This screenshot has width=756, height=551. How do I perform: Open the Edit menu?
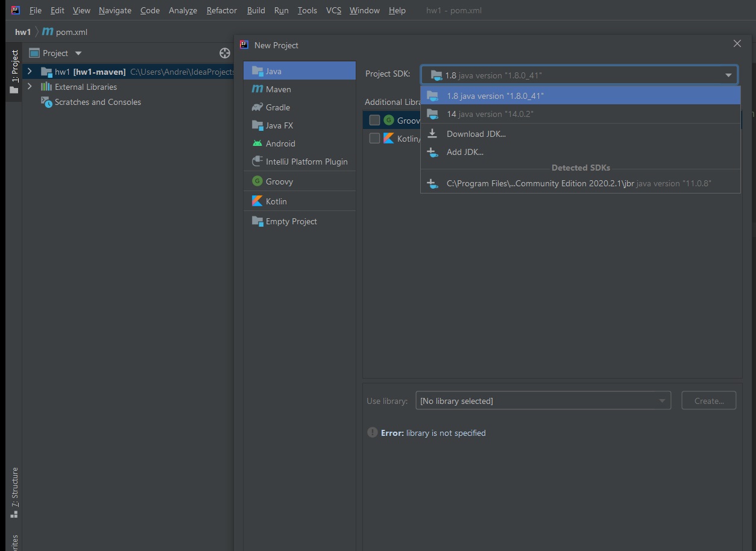click(57, 10)
